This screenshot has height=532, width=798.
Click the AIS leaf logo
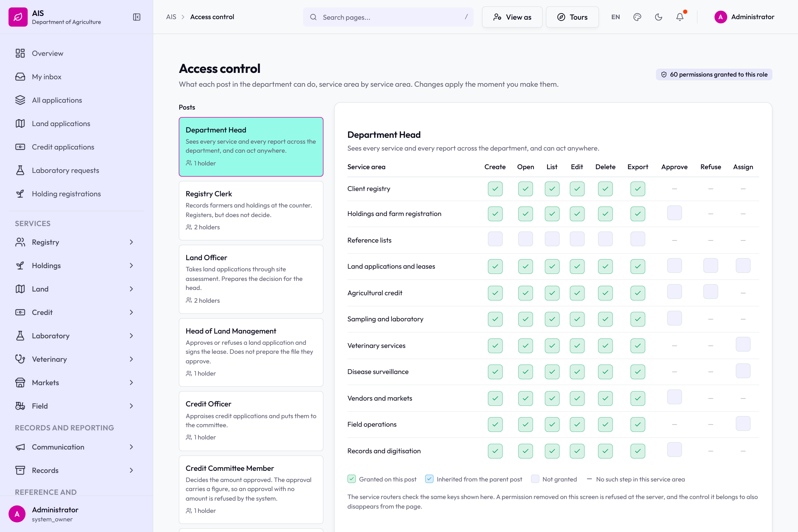coord(18,17)
